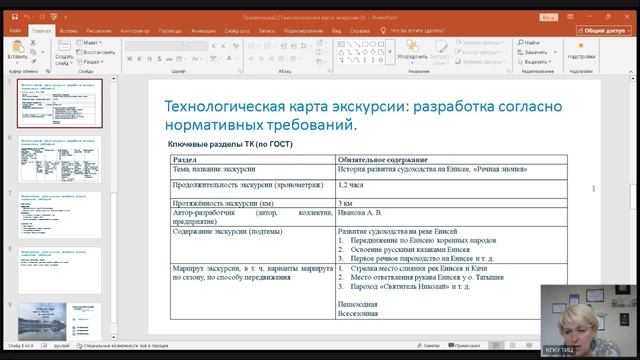Open Notes (Заметки) in status bar

[429, 346]
